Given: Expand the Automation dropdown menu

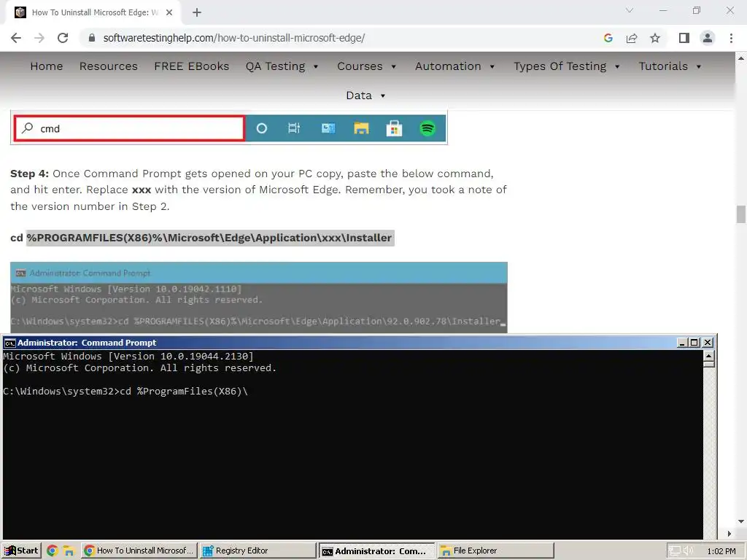Looking at the screenshot, I should click(454, 66).
